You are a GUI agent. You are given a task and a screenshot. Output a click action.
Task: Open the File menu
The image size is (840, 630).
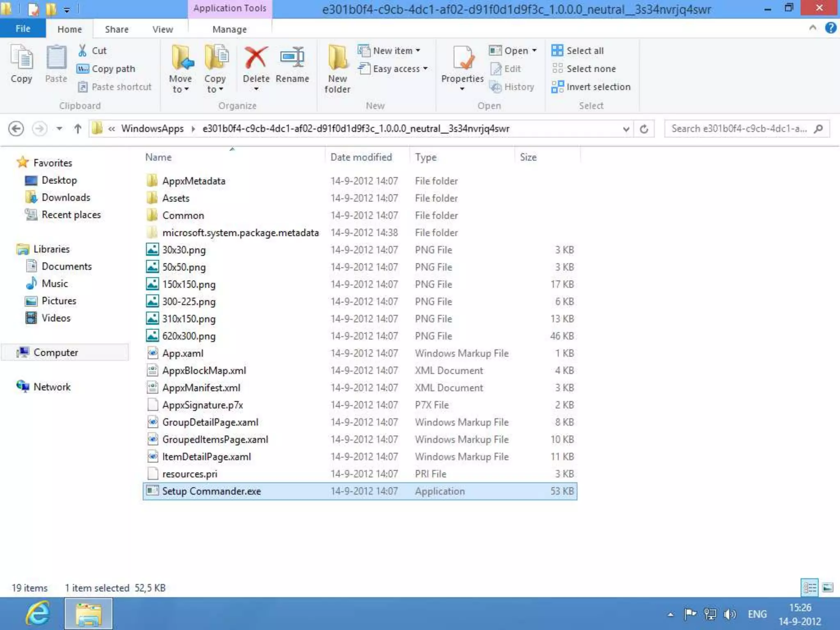(x=23, y=29)
